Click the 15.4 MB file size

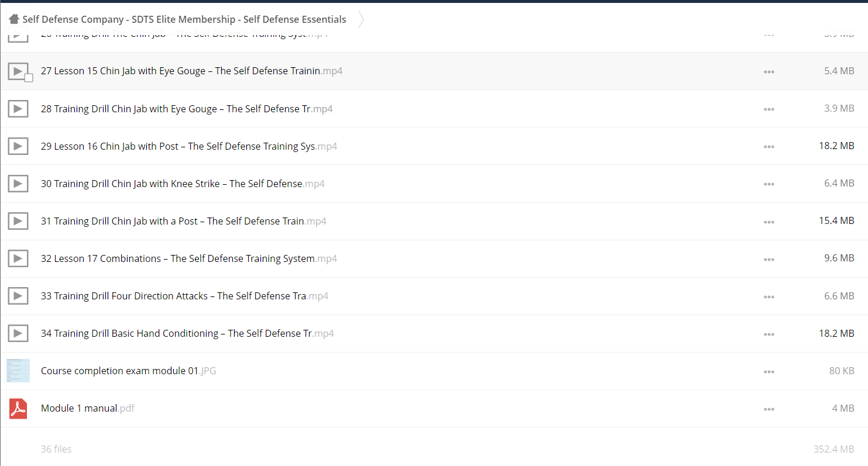tap(836, 220)
